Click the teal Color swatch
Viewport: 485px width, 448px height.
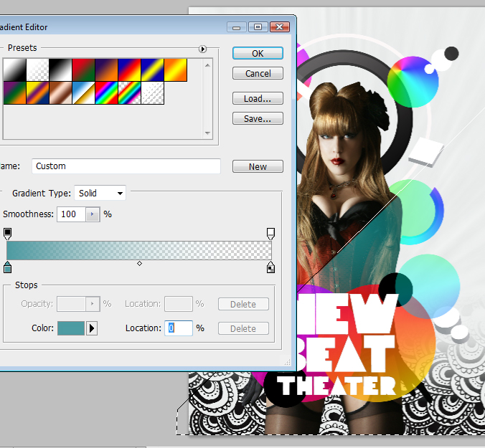click(x=71, y=328)
